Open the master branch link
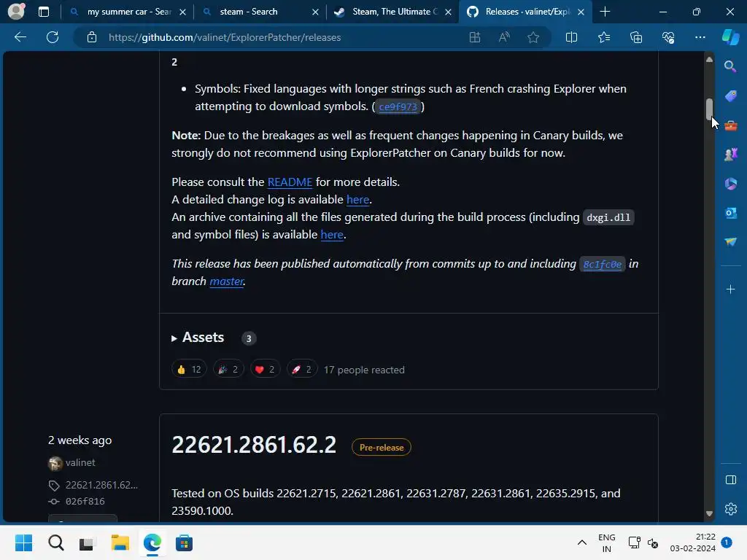Image resolution: width=747 pixels, height=560 pixels. click(x=227, y=281)
